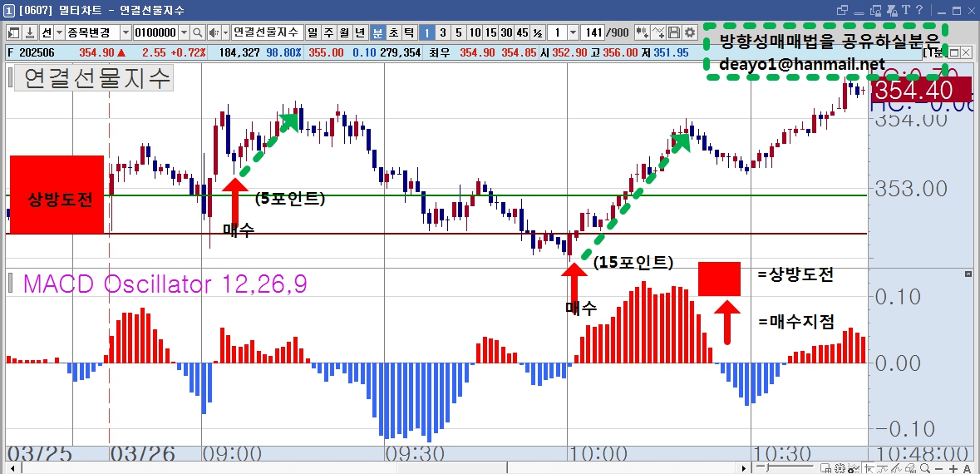This screenshot has height=474, width=980.
Task: Open the interval value 1 dropdown arrow
Action: (x=573, y=32)
